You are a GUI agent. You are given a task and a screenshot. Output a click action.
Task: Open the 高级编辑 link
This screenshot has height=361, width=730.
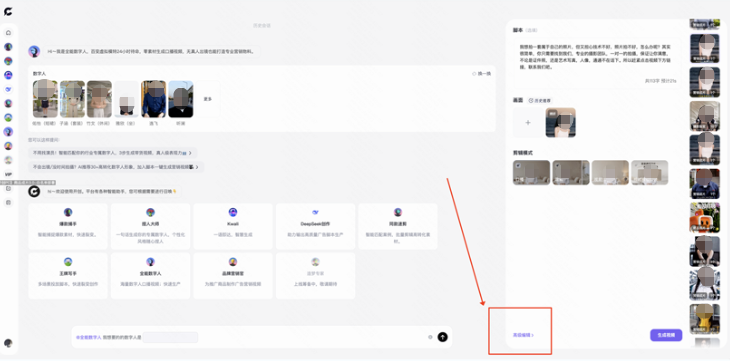click(523, 335)
